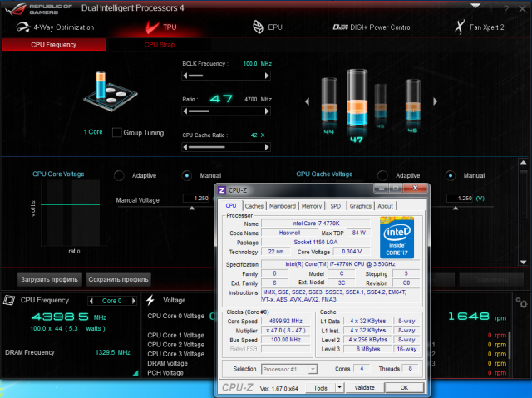Click the EPU leaf icon
The width and height of the screenshot is (532, 398).
[259, 27]
